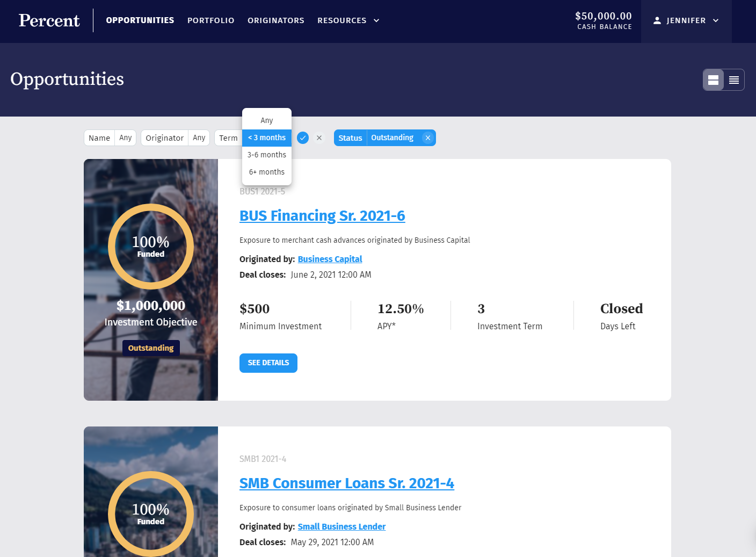The image size is (756, 557).
Task: Click SEE DETAILS for BUS Financing
Action: [x=268, y=363]
